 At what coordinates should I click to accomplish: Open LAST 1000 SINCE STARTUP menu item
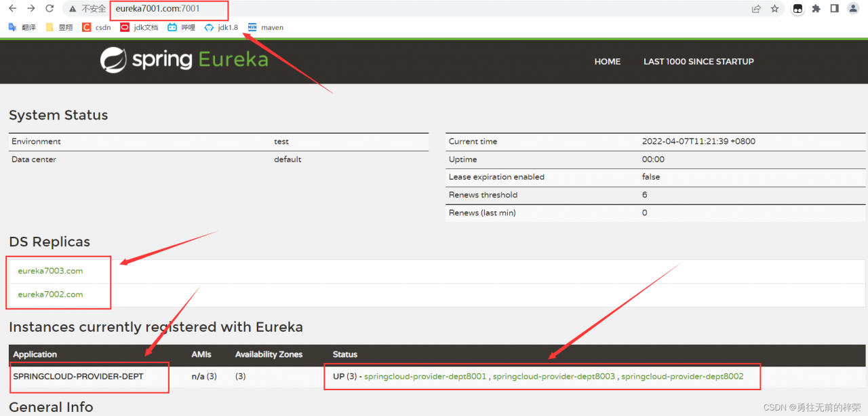(698, 61)
